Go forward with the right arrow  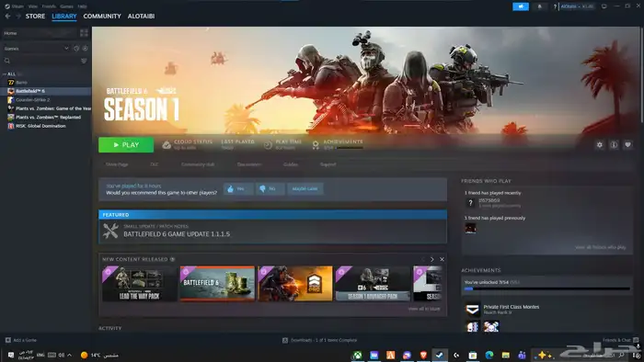point(18,16)
